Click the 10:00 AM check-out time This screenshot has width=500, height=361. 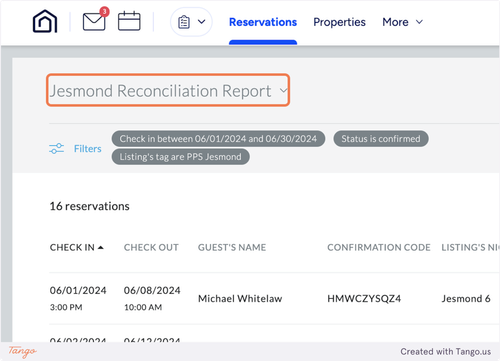tap(143, 307)
